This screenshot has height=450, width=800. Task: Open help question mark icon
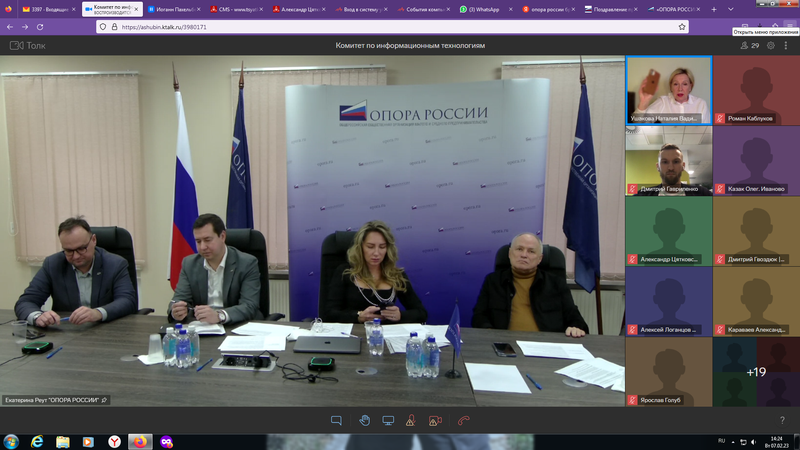pyautogui.click(x=782, y=421)
